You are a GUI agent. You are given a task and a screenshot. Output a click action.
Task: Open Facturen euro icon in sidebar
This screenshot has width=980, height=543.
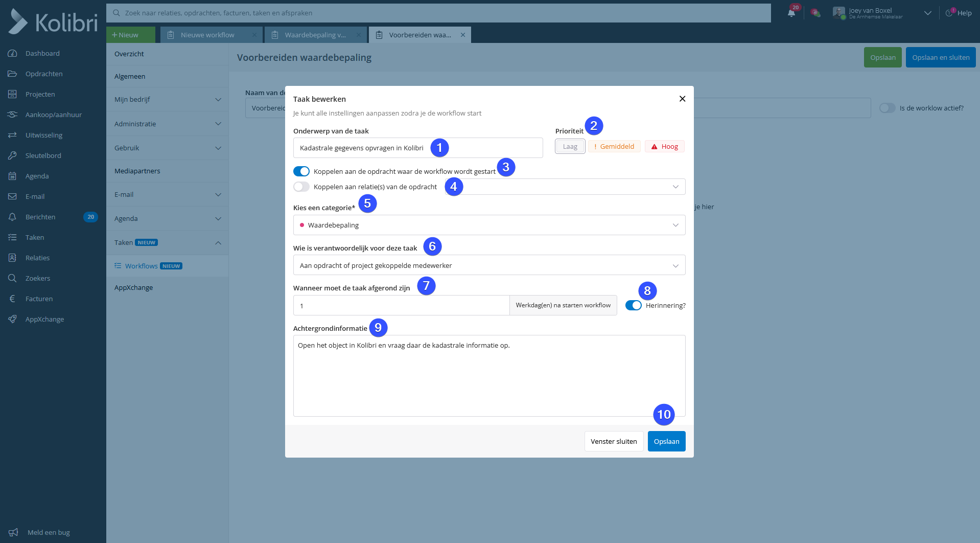coord(13,299)
